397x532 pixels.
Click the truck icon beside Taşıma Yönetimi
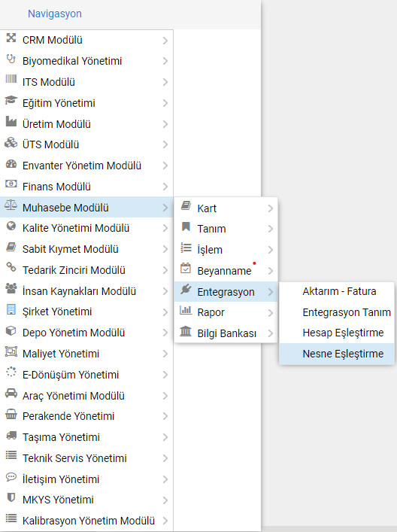point(11,435)
